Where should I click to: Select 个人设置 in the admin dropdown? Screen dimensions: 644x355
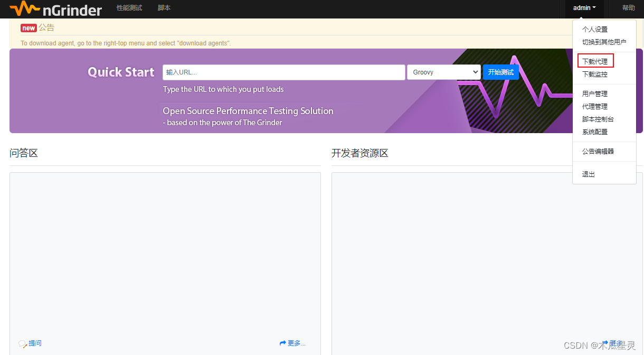pyautogui.click(x=594, y=30)
